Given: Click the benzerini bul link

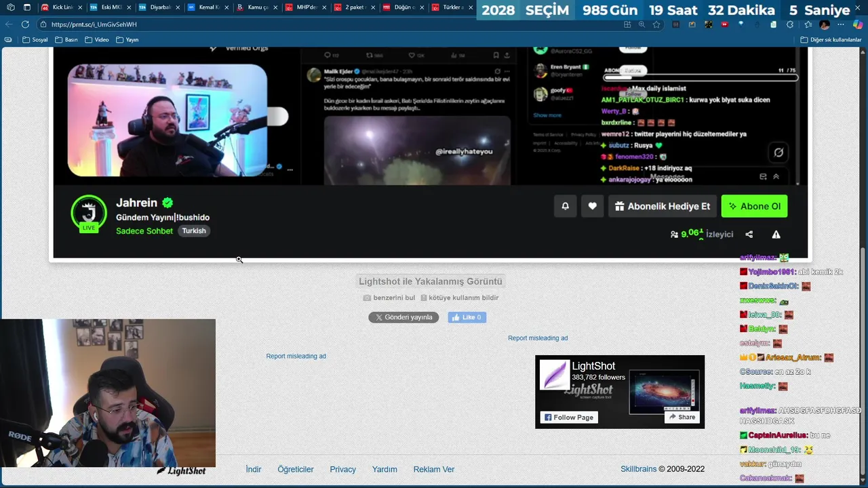Looking at the screenshot, I should [389, 298].
